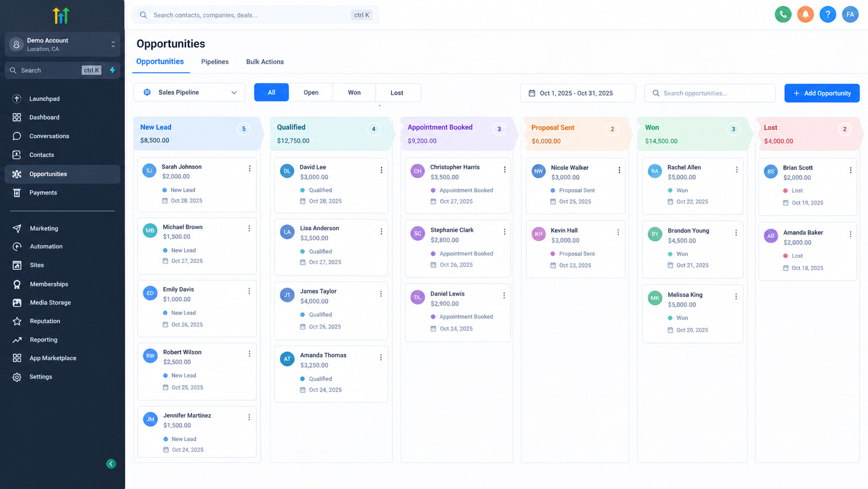Screen dimensions: 868x489
Task: Open the Kevin Hall opportunity card
Action: pyautogui.click(x=576, y=249)
